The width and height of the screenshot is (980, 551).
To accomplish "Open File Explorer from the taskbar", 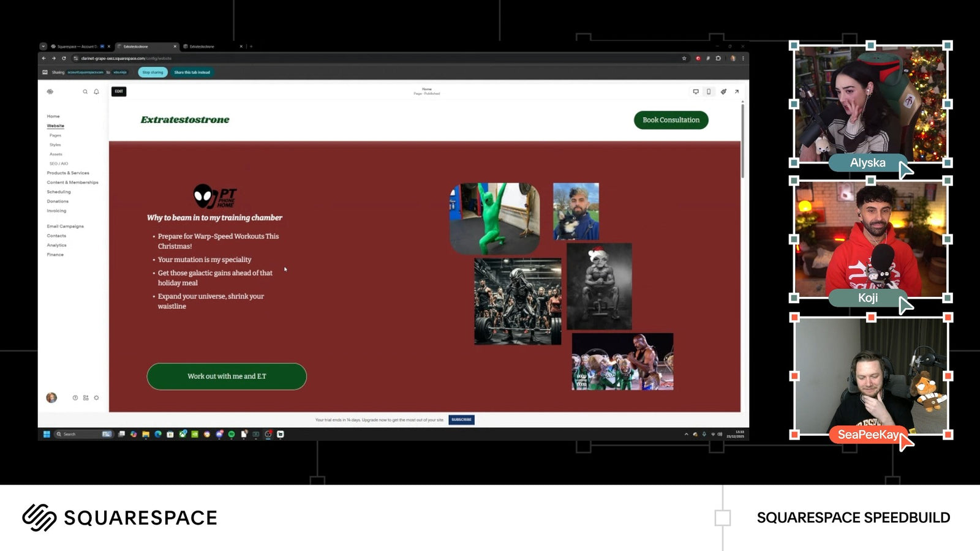I will pyautogui.click(x=146, y=434).
